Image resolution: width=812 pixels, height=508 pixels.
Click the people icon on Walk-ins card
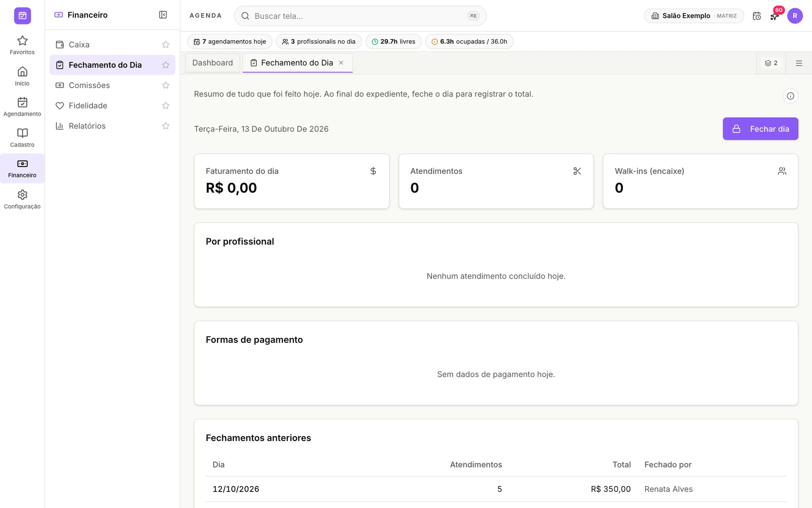[782, 171]
